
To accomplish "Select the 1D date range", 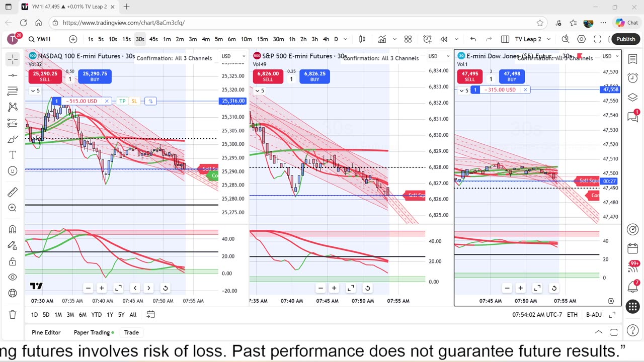I will click(x=34, y=315).
